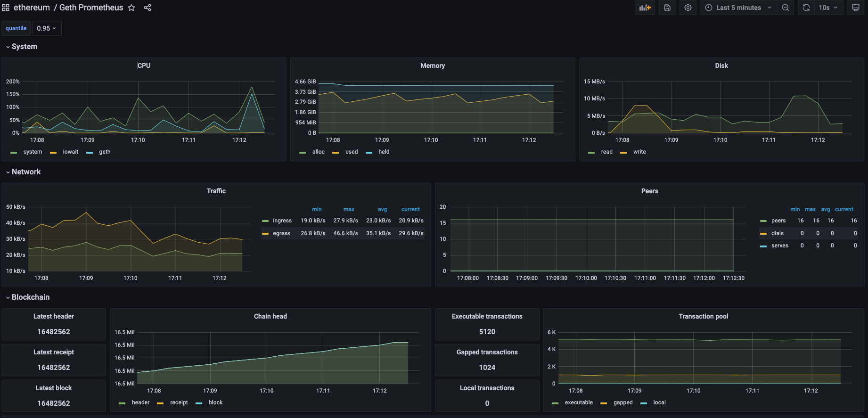Select the Latest header value 16482562
The height and width of the screenshot is (418, 868).
(54, 332)
